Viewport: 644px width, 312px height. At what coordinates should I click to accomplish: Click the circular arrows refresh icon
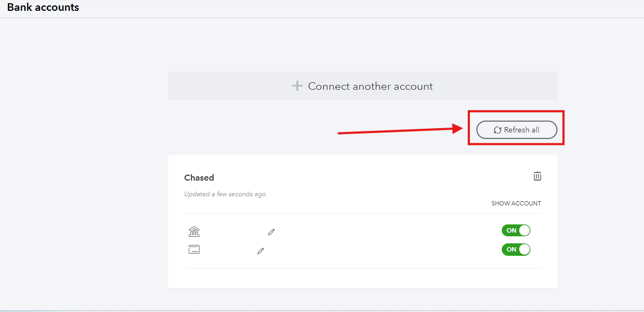pyautogui.click(x=497, y=130)
